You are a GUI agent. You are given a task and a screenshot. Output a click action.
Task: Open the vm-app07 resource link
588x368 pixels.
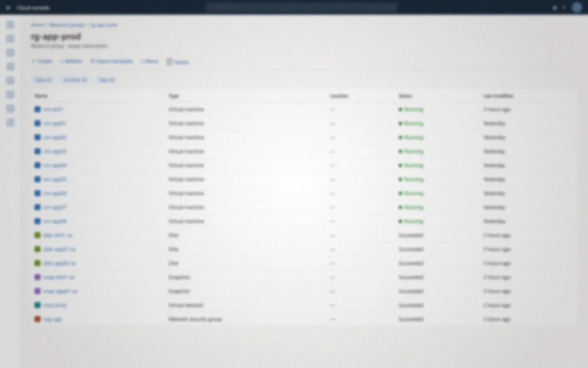55,208
